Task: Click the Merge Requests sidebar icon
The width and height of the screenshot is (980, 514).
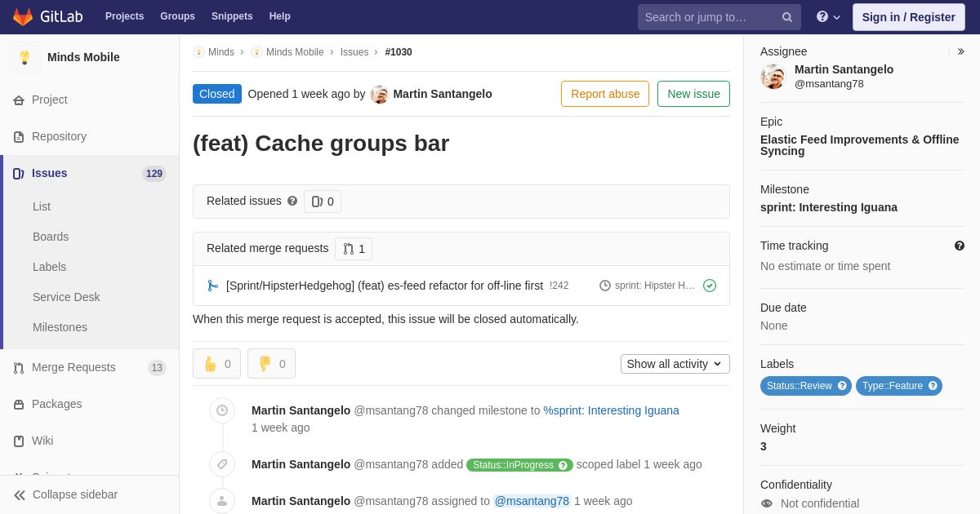Action: (19, 368)
